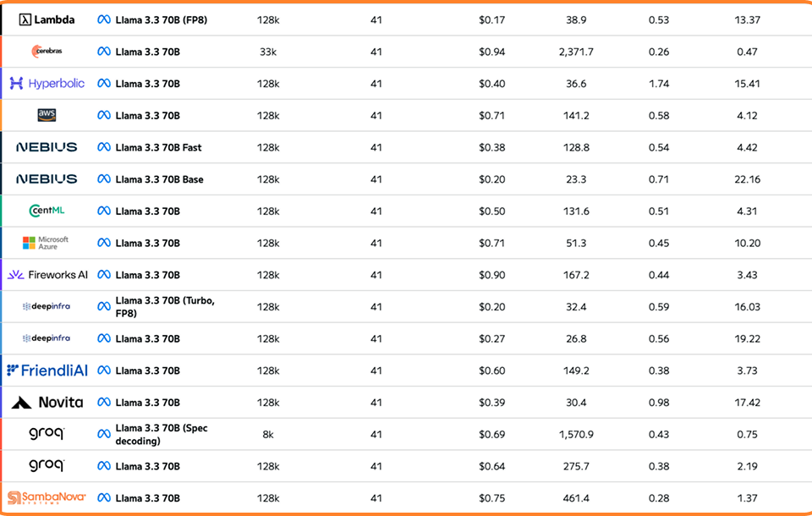Click the Nebius logo in the Fast row

pyautogui.click(x=47, y=147)
